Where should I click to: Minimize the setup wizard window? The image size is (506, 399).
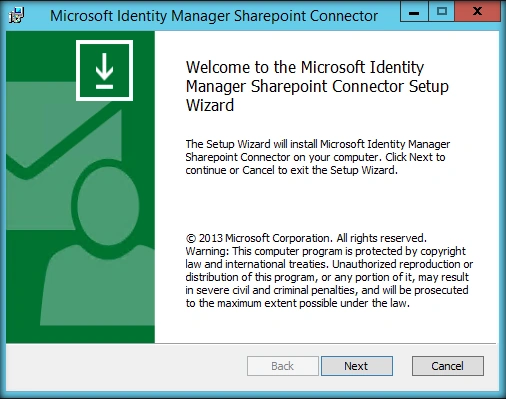(414, 12)
